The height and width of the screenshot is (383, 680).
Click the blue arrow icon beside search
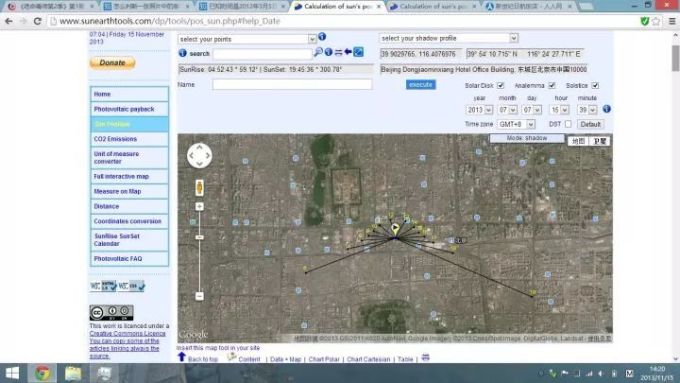348,52
